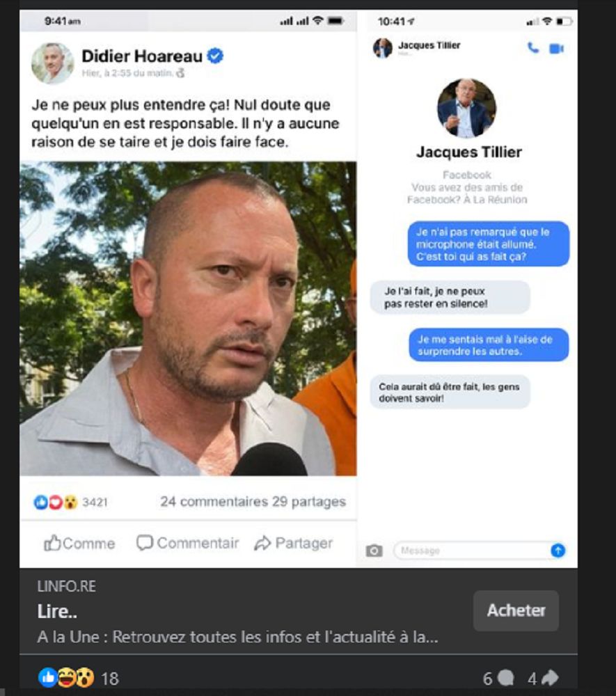Image resolution: width=616 pixels, height=696 pixels.
Task: Send message with the blue arrow button
Action: pos(558,551)
